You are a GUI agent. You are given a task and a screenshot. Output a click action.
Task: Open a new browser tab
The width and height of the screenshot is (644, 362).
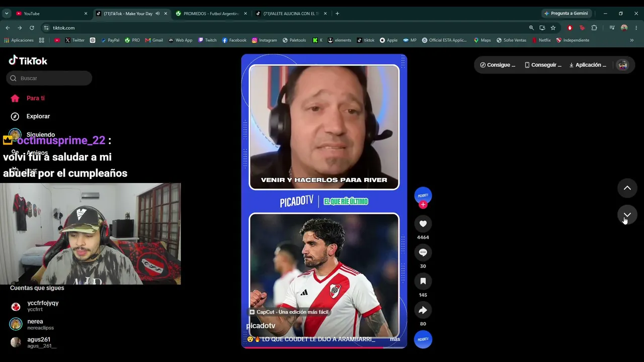point(337,14)
